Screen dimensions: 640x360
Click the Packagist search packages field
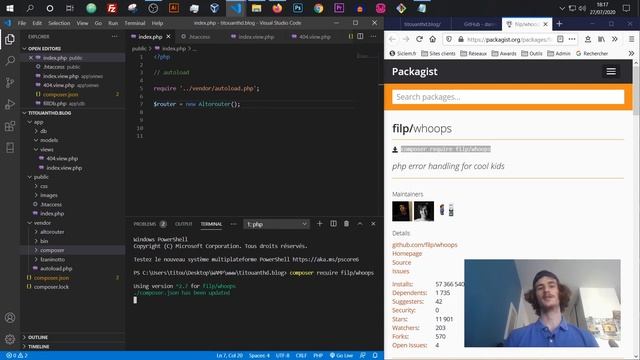pos(508,97)
